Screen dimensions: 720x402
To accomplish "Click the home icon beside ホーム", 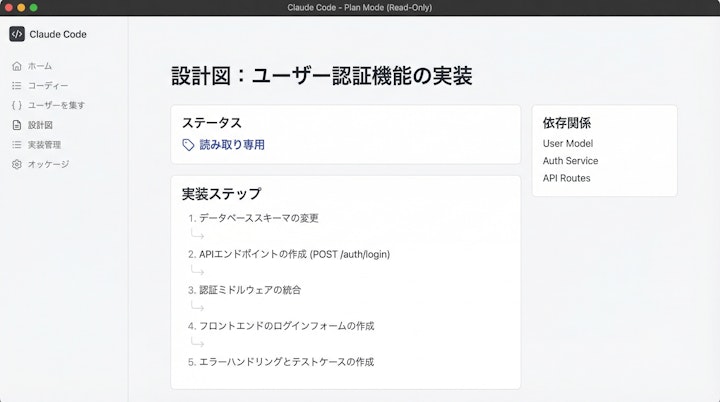I will [17, 66].
